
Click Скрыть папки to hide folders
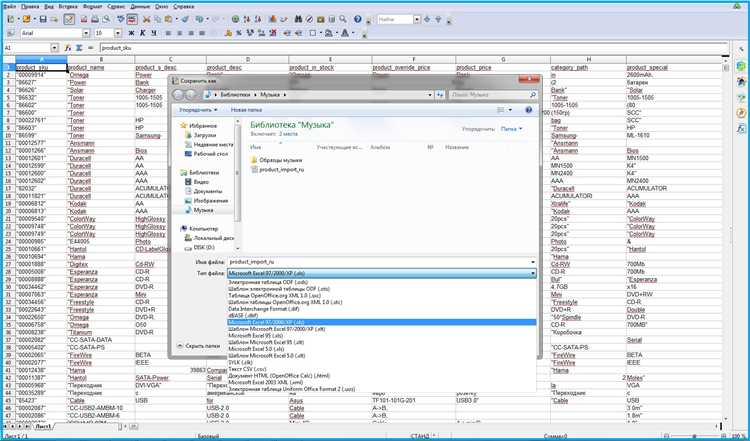pyautogui.click(x=199, y=345)
